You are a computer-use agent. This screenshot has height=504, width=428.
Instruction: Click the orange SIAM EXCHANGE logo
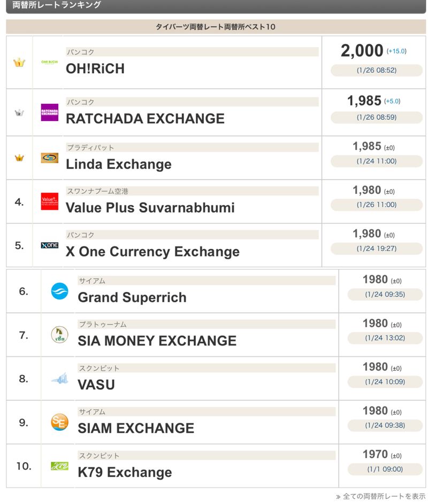coord(59,422)
